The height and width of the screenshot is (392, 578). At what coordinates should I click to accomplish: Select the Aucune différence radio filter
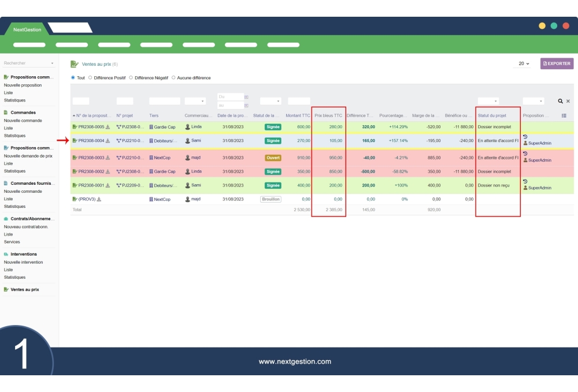click(x=173, y=77)
